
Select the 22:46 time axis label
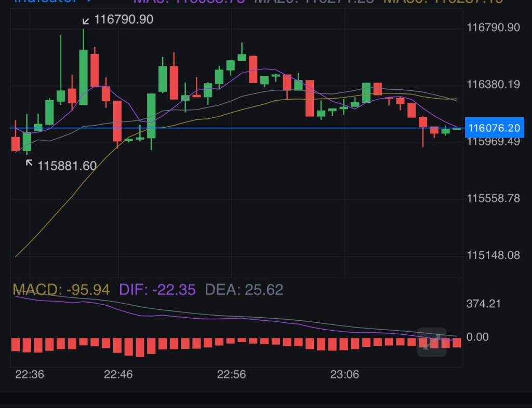[119, 374]
